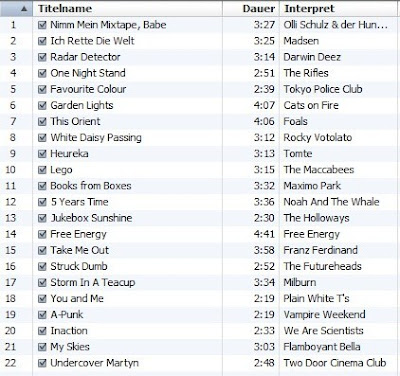Toggle the Heureka checkbox
Image resolution: width=400 pixels, height=376 pixels.
42,154
